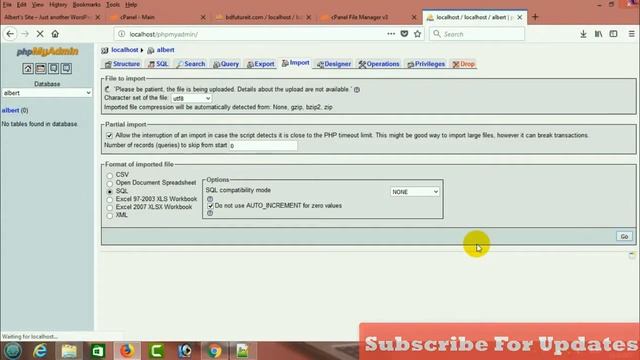Screen dimensions: 640x360
Task: Open the Privileges tab
Action: pos(426,64)
